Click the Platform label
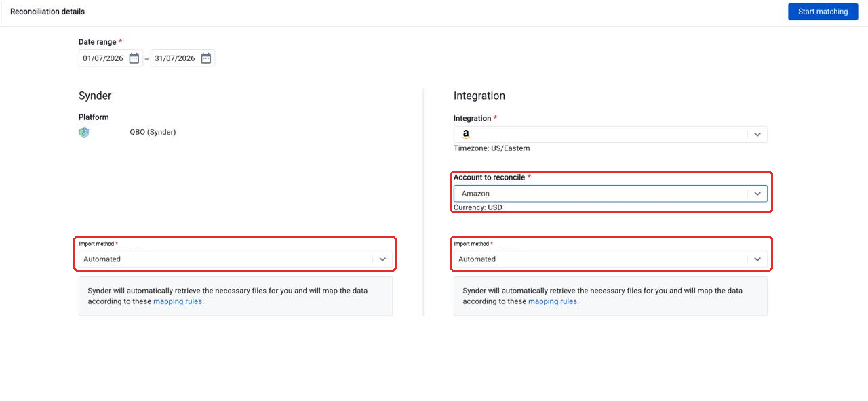868x401 pixels. [x=94, y=117]
